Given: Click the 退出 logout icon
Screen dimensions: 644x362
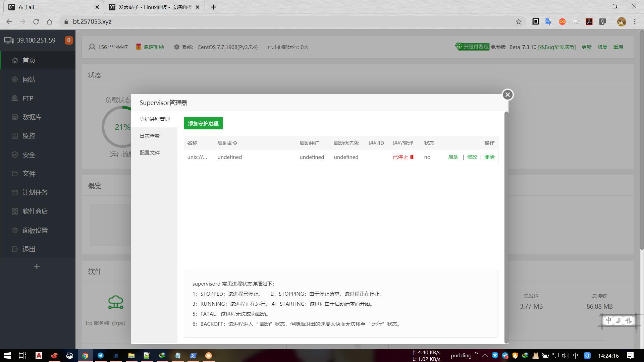Looking at the screenshot, I should [15, 249].
